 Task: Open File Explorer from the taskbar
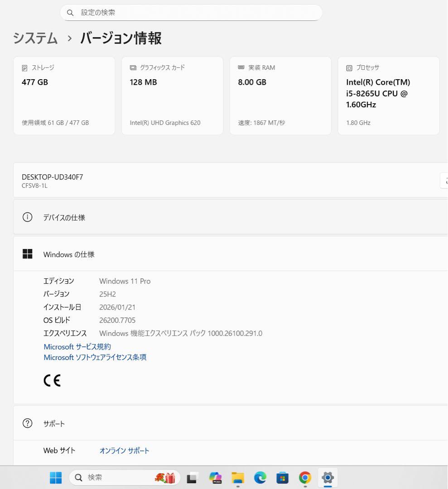[x=237, y=477]
